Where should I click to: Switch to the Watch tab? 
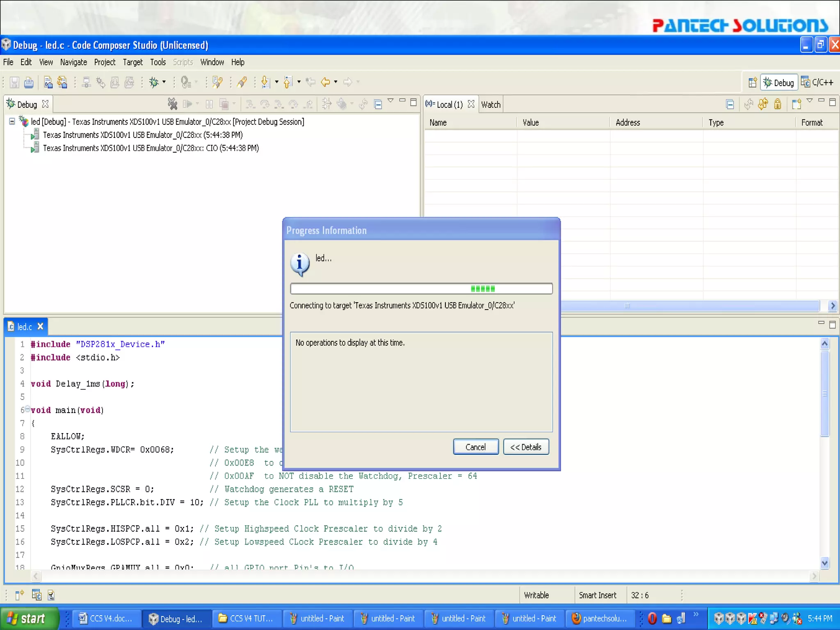(x=491, y=105)
